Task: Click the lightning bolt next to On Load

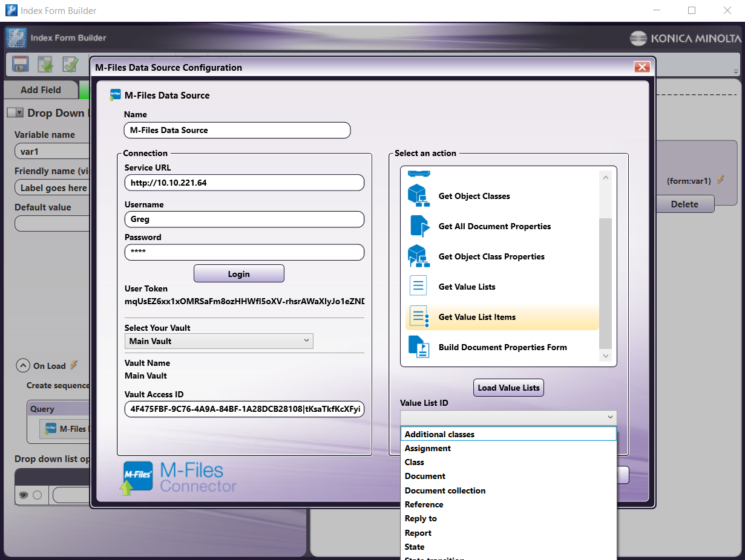Action: point(74,365)
